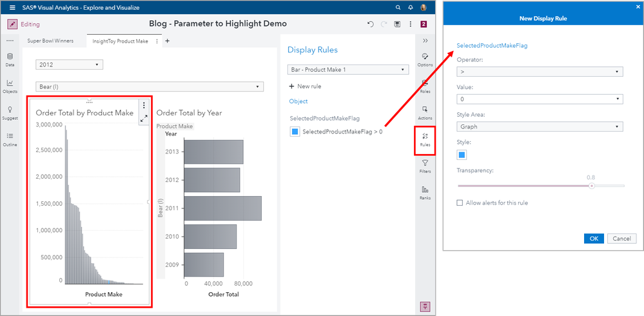
Task: Click the report title text
Action: 218,24
